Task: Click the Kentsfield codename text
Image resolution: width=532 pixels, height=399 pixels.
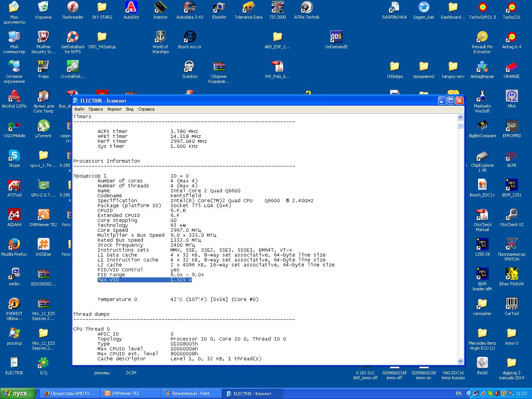Action: click(185, 196)
